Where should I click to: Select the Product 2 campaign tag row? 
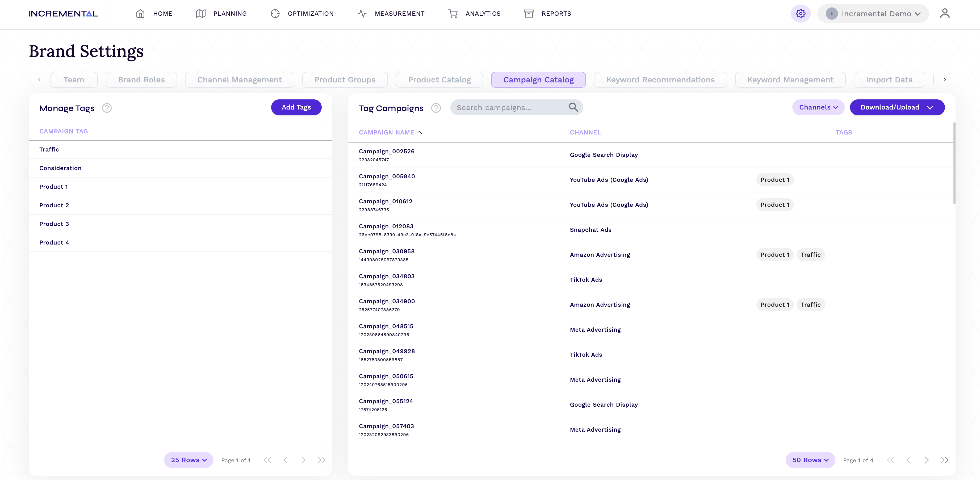180,205
